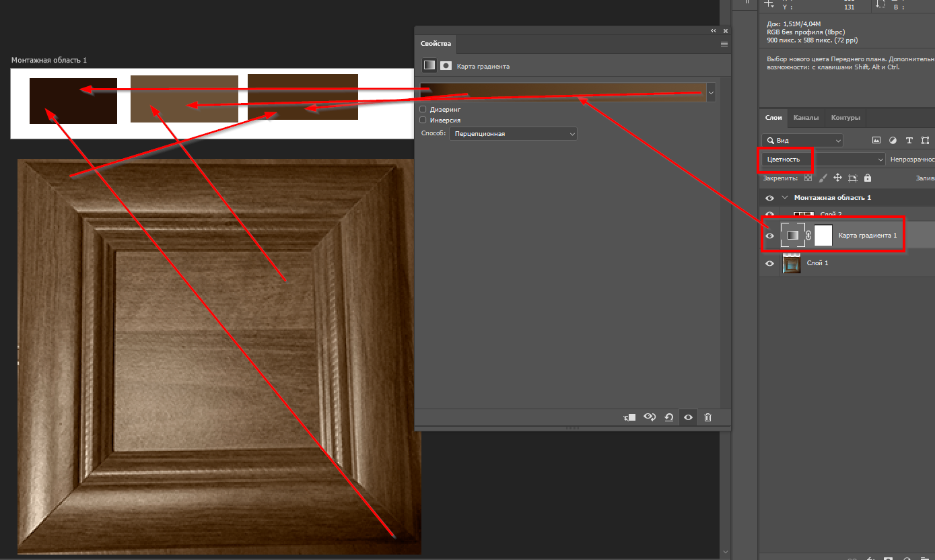The height and width of the screenshot is (560, 935).
Task: Filter layers by type layers
Action: [x=909, y=140]
